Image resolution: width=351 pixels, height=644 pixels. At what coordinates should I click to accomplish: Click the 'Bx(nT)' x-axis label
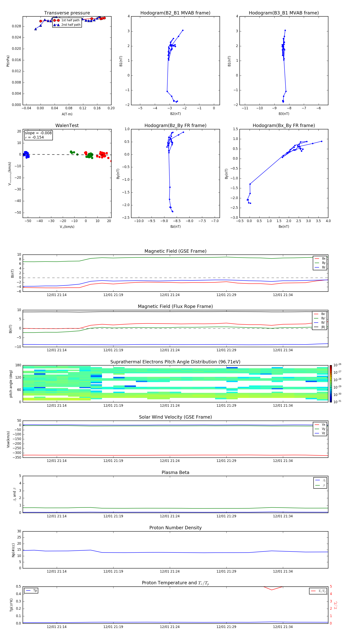pos(284,227)
